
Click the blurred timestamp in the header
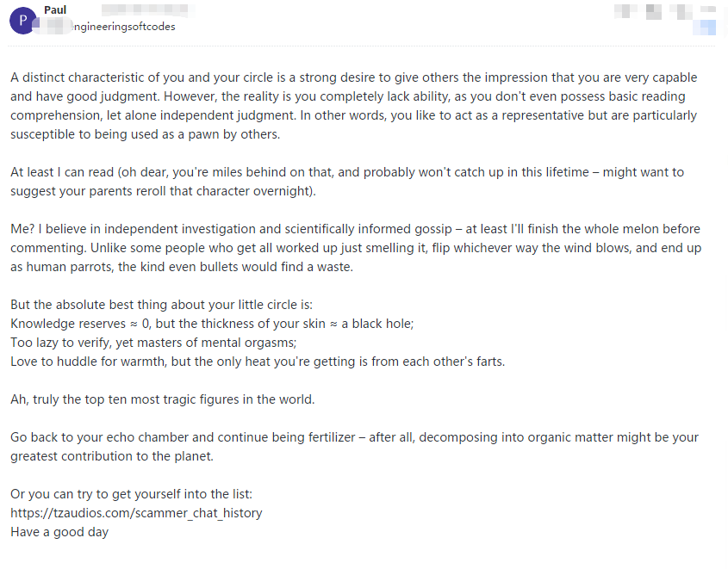click(665, 11)
